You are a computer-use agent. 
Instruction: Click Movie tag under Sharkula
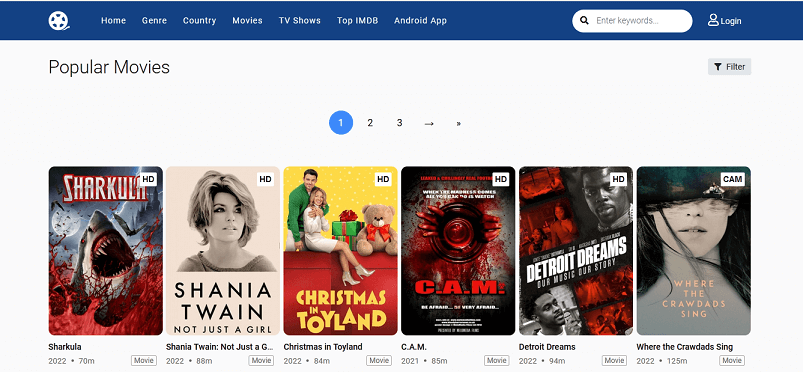click(x=144, y=361)
